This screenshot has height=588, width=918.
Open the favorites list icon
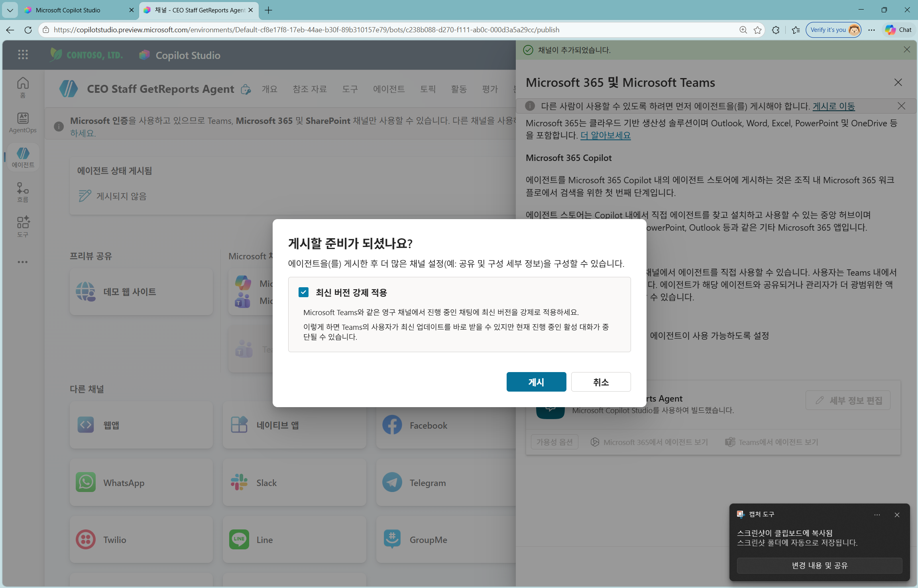pos(796,30)
